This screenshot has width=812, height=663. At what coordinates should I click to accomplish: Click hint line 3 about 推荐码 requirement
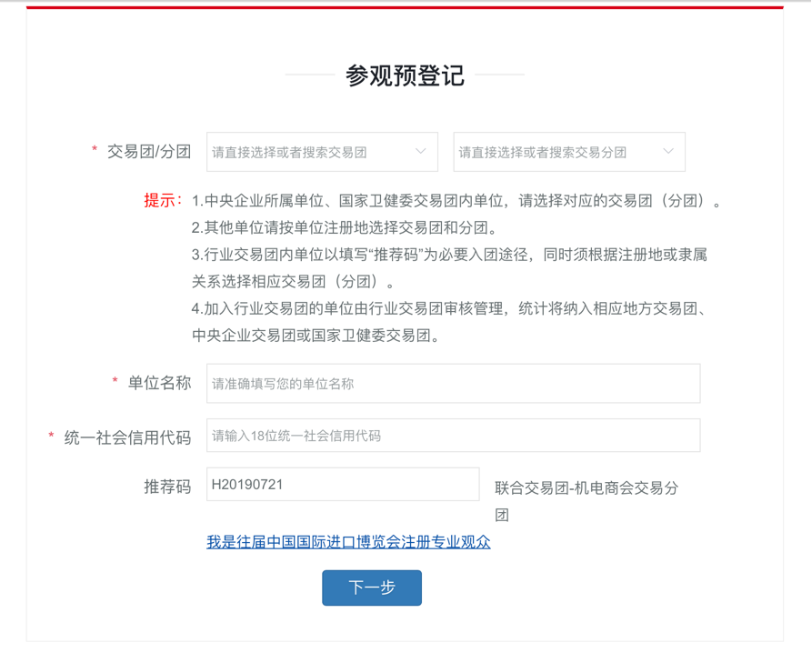click(449, 268)
